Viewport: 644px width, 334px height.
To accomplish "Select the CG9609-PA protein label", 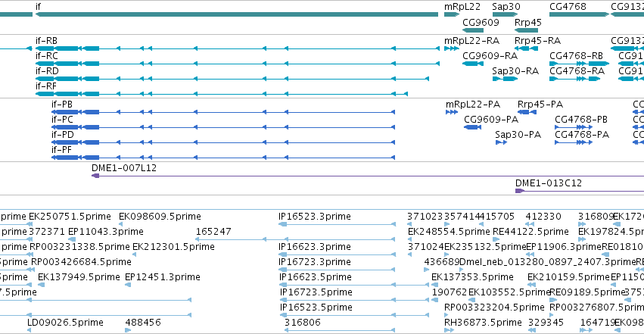I will coord(491,120).
